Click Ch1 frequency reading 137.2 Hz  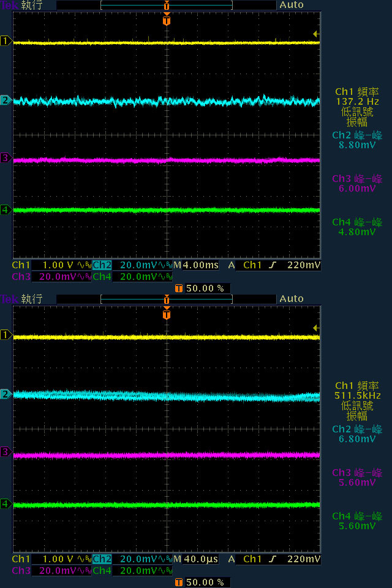point(357,102)
